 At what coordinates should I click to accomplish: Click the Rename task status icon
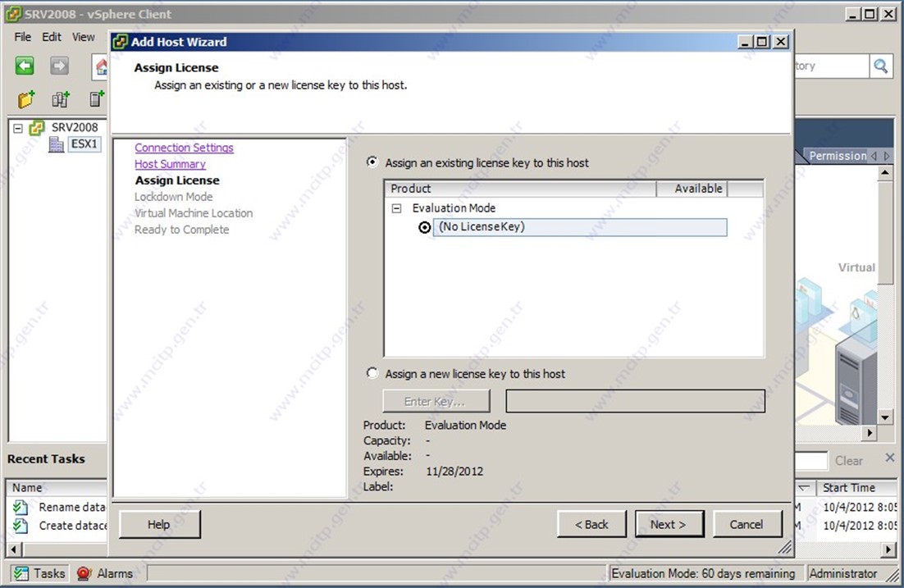coord(21,508)
